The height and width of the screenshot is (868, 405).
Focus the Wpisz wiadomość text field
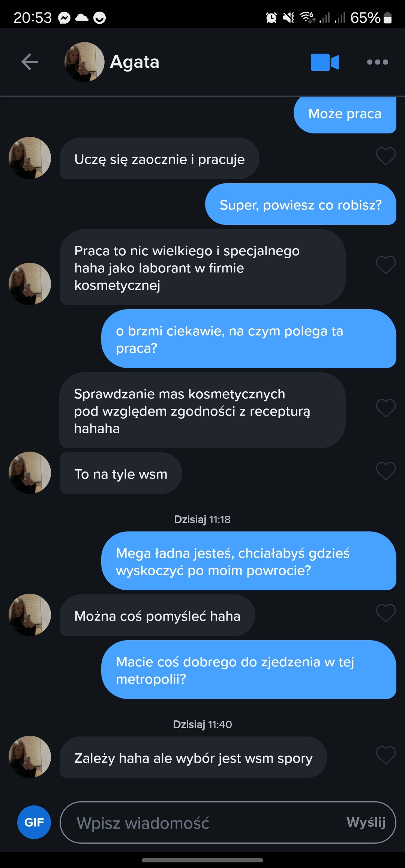[202, 823]
